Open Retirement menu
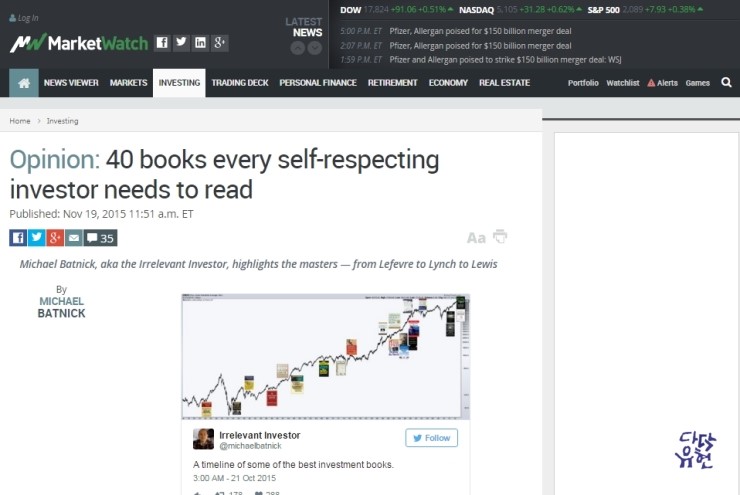 point(393,83)
